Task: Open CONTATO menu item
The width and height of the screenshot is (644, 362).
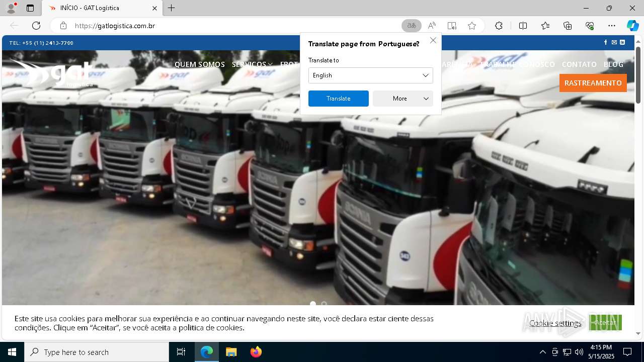Action: point(579,64)
